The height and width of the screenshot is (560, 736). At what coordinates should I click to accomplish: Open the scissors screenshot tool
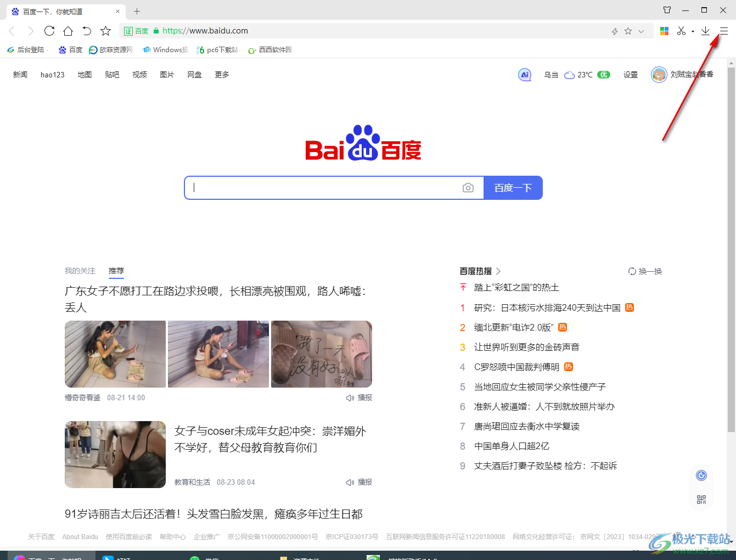pos(682,31)
